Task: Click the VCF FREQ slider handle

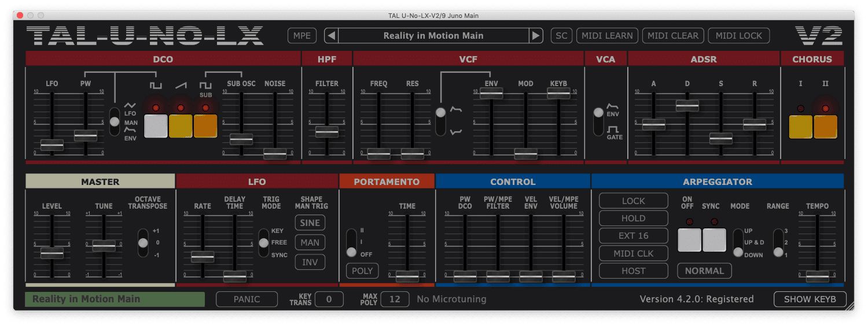Action: [378, 154]
